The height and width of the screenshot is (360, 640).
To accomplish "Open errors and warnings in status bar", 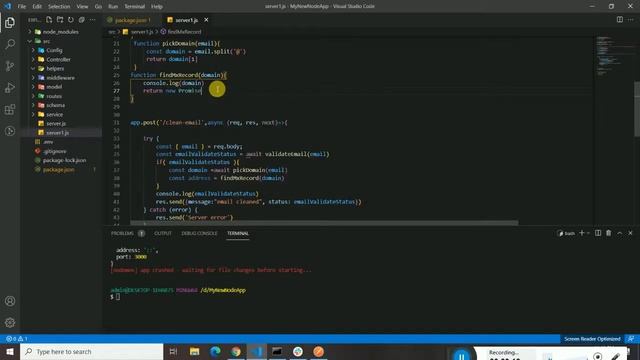I will click(16, 339).
